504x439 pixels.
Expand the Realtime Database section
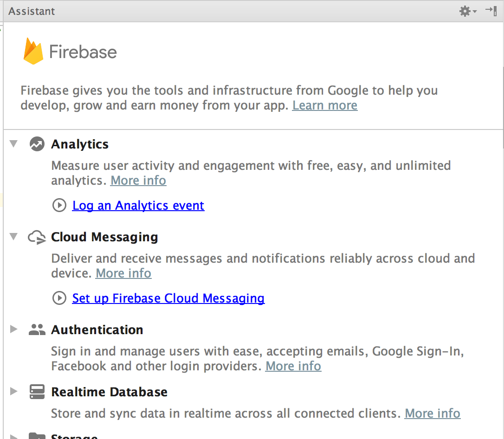pos(13,391)
